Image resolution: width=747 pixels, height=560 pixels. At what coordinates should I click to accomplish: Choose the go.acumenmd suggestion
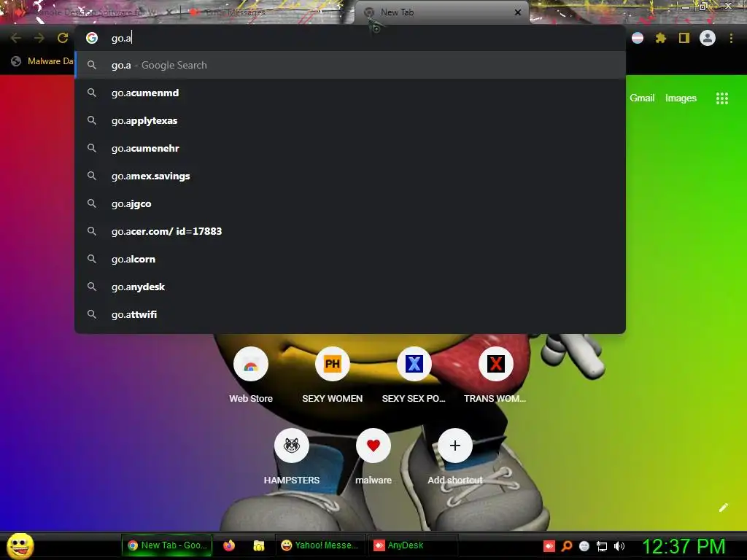click(x=350, y=93)
